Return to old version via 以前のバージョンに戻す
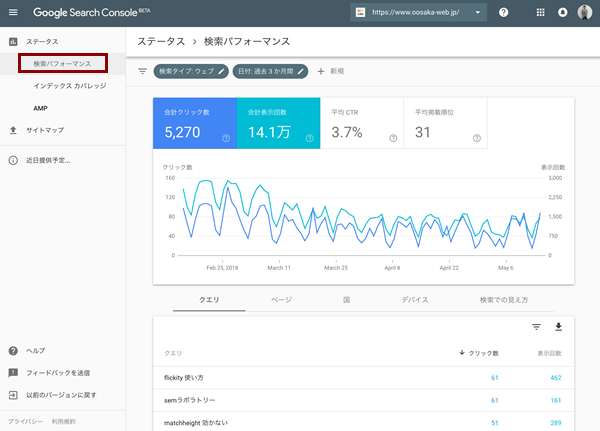Viewport: 600px width, 431px height. (61, 395)
